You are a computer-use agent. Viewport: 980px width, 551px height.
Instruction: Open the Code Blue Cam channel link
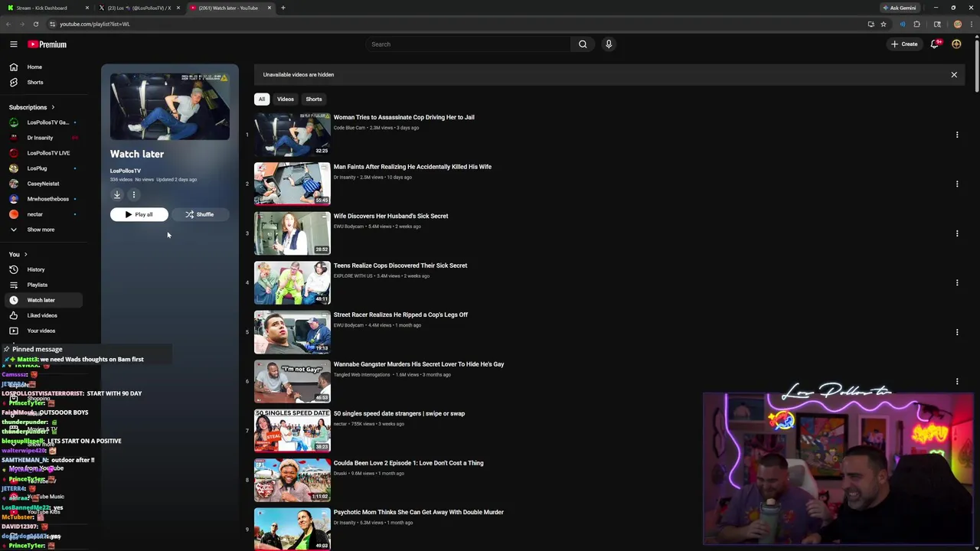pyautogui.click(x=349, y=128)
